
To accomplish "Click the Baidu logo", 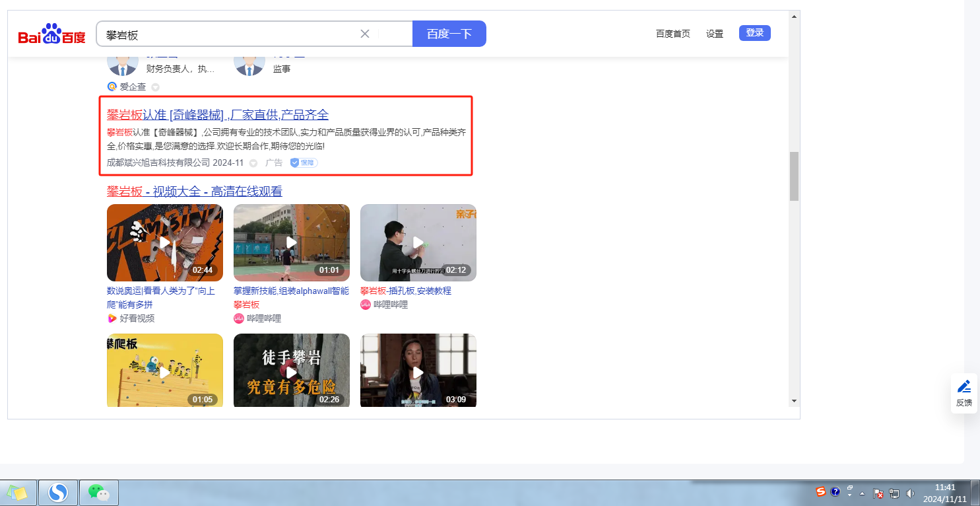I will point(51,34).
